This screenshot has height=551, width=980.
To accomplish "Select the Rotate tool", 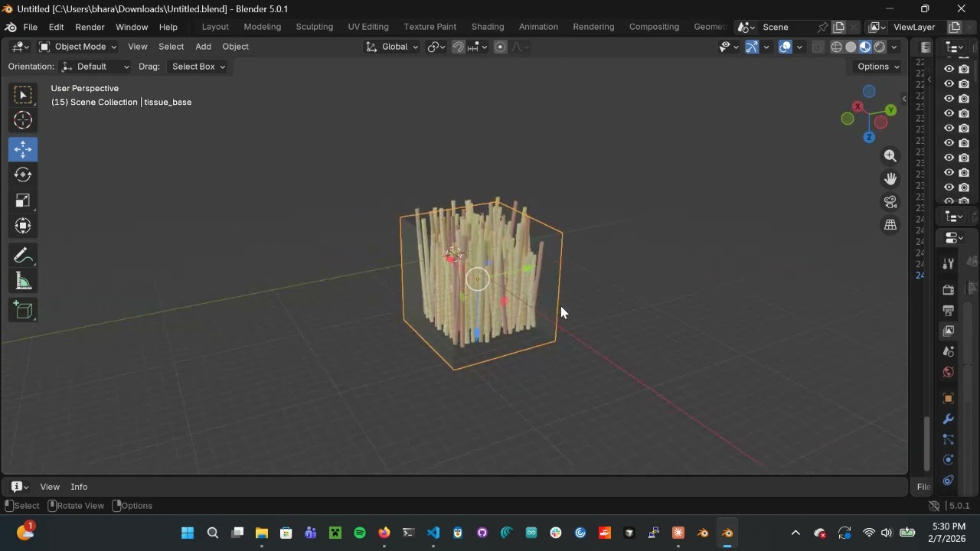I will (x=23, y=174).
